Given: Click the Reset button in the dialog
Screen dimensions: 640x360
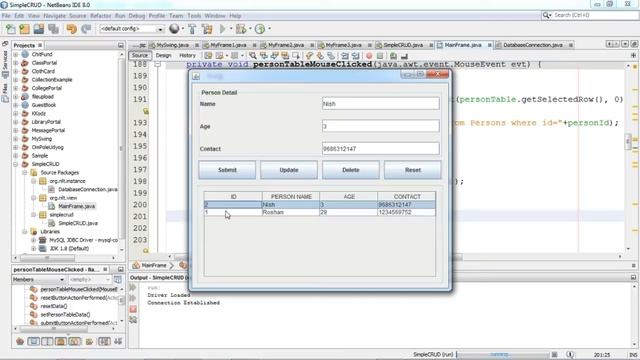Looking at the screenshot, I should point(413,170).
